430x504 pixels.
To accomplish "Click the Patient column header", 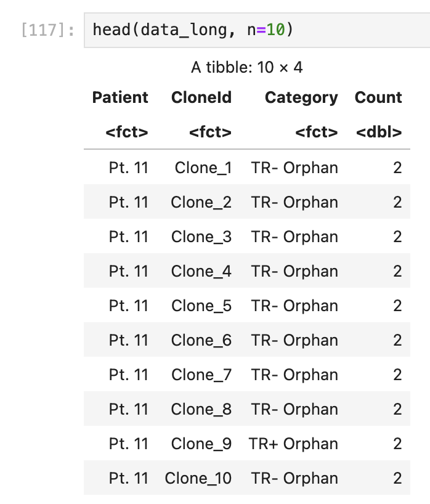I will [x=120, y=97].
